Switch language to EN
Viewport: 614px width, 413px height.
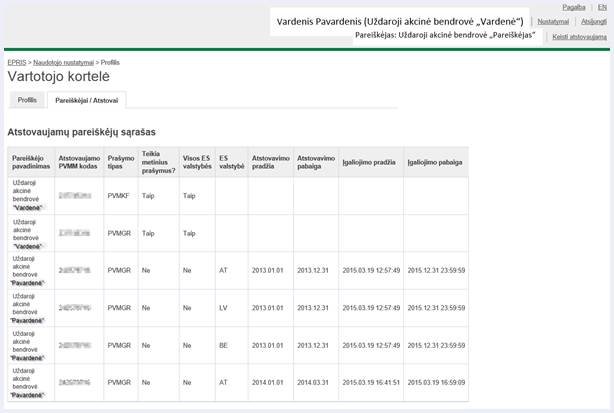[x=602, y=7]
